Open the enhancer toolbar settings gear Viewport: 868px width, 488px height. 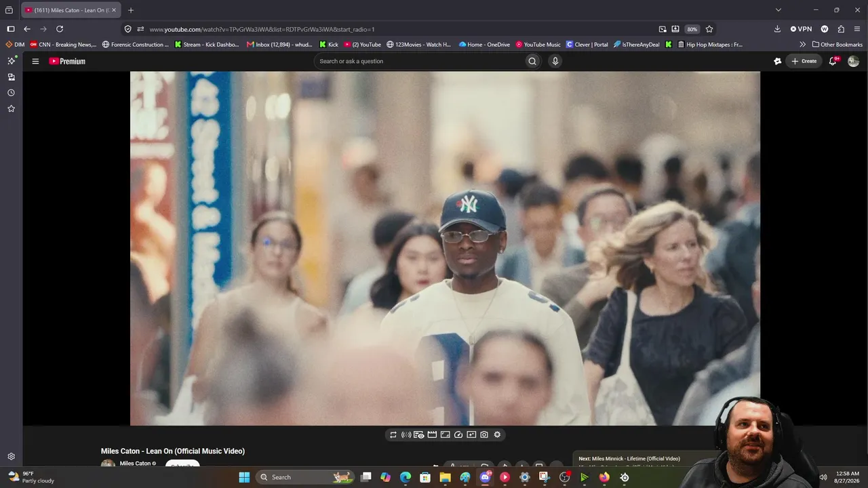497,434
